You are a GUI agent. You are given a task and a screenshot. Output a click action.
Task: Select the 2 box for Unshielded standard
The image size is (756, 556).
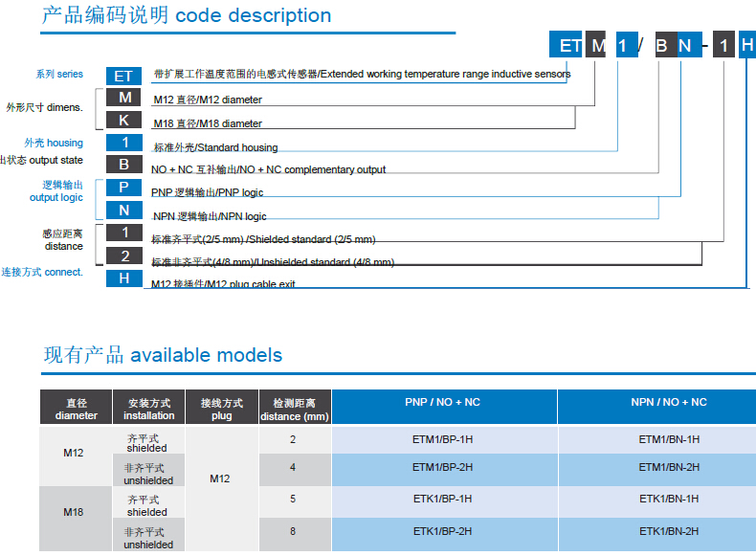click(123, 256)
